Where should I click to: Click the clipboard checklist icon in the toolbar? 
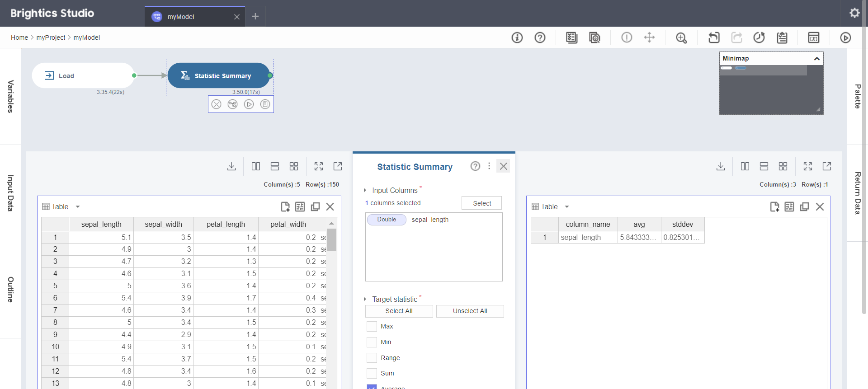[782, 37]
